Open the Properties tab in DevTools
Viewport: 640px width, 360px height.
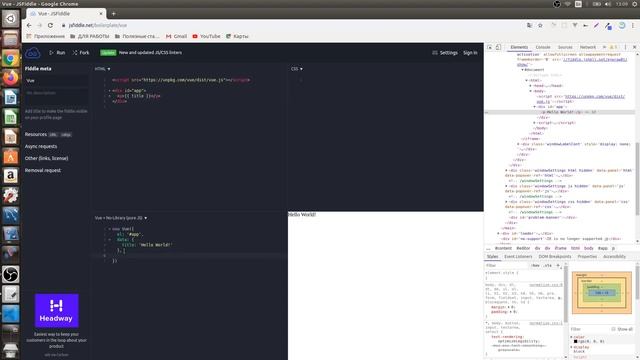(x=587, y=257)
